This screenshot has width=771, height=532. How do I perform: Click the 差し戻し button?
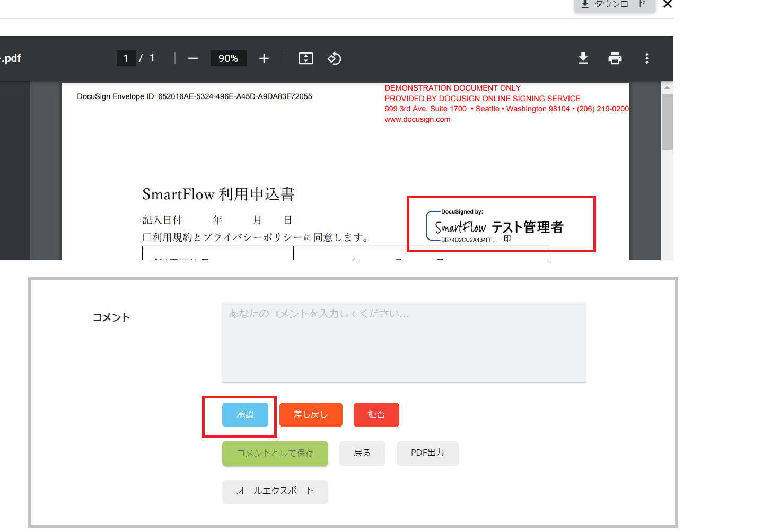(x=311, y=414)
